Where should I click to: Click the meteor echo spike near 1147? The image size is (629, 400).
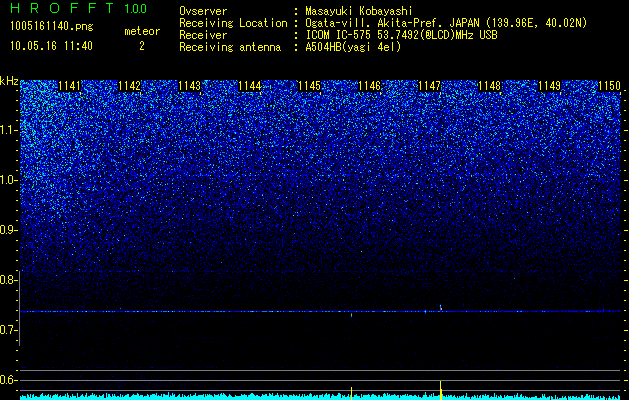point(440,308)
